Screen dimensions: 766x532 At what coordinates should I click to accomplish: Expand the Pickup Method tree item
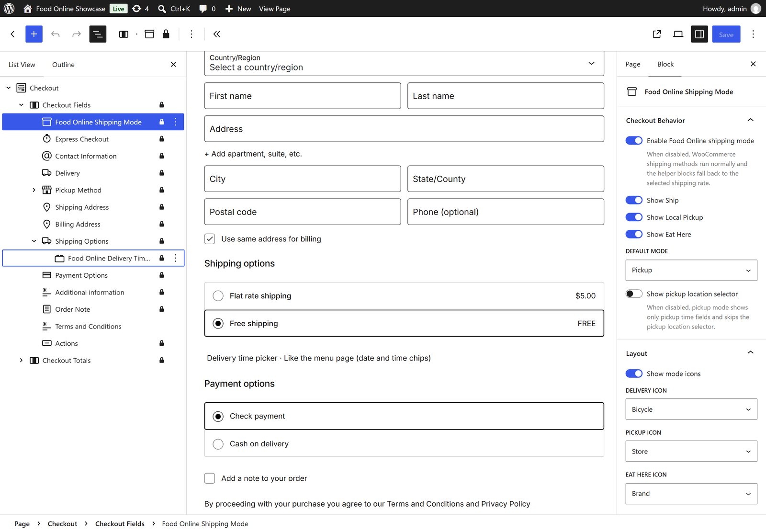pyautogui.click(x=34, y=190)
